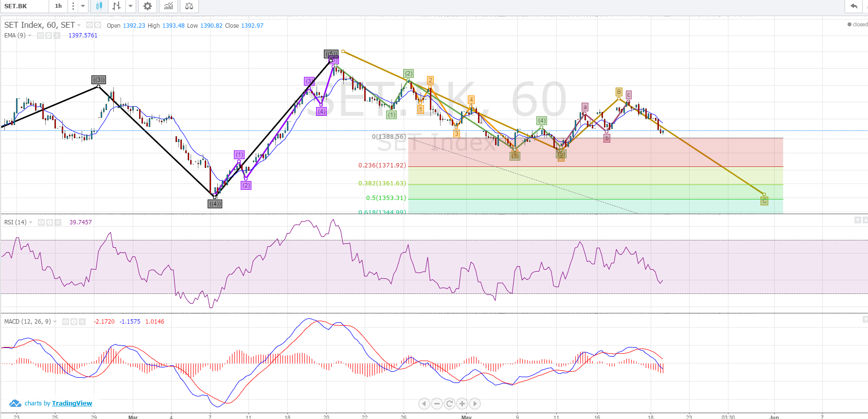Viewport: 868px width, 419px height.
Task: Click the May label on time axis
Action: 466,417
